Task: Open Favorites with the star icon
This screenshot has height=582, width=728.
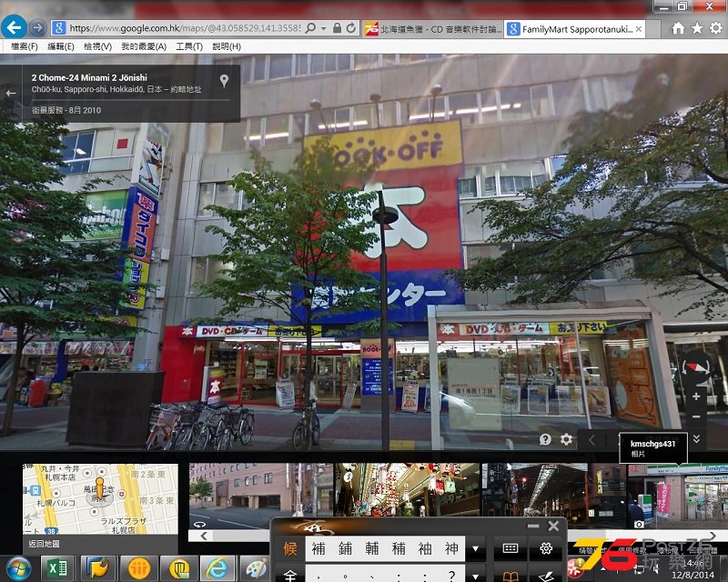Action: 697,28
